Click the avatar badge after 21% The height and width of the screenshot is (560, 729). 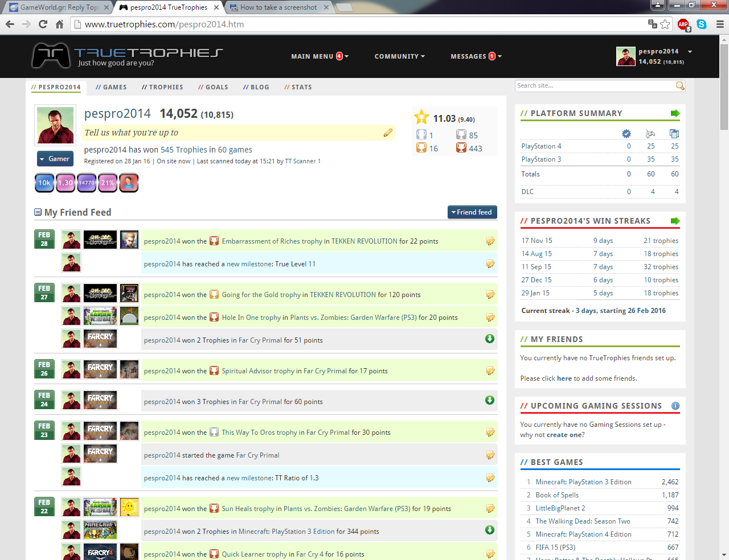click(129, 183)
